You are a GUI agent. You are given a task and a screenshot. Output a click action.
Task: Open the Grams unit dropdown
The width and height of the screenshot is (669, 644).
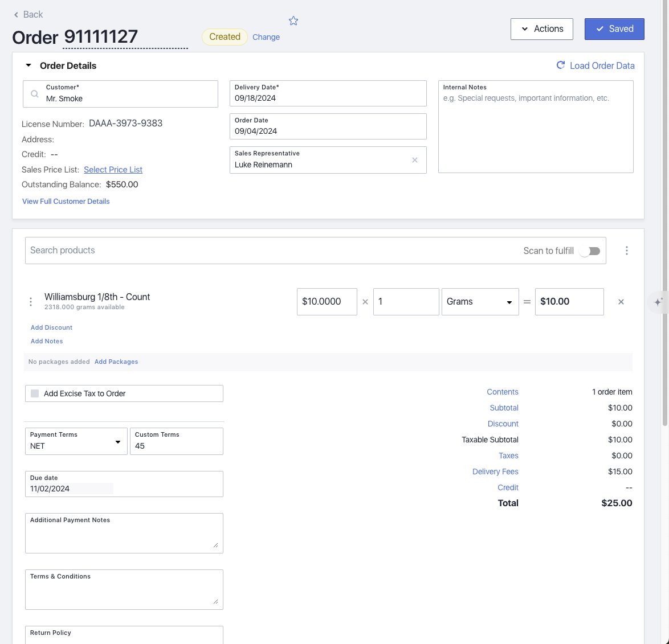point(480,302)
